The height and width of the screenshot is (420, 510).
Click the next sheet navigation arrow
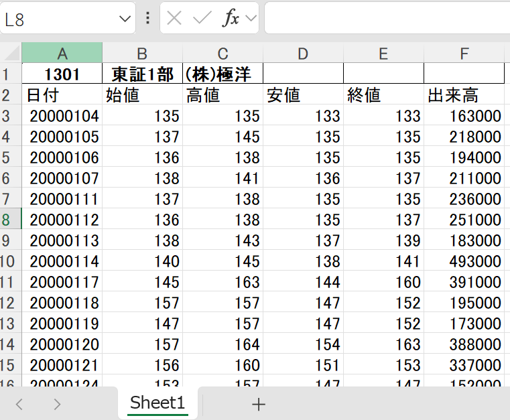click(x=57, y=404)
